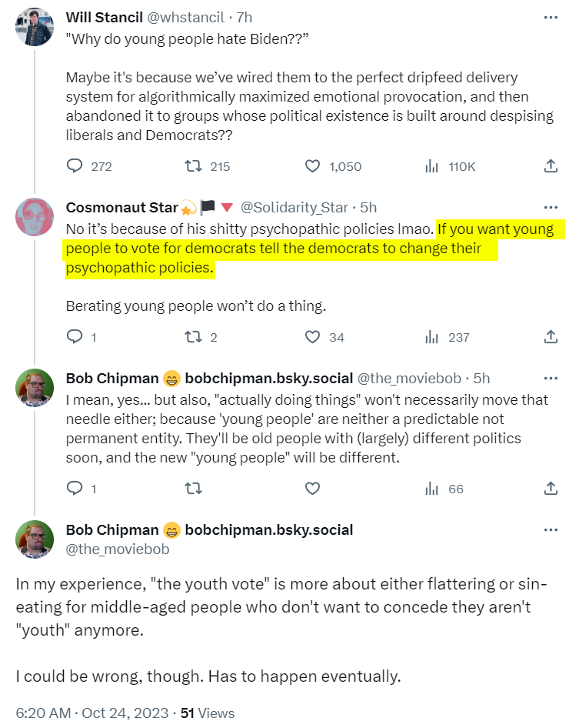This screenshot has width=569, height=728.
Task: Retweet Will Stancil's tweet
Action: point(195,166)
